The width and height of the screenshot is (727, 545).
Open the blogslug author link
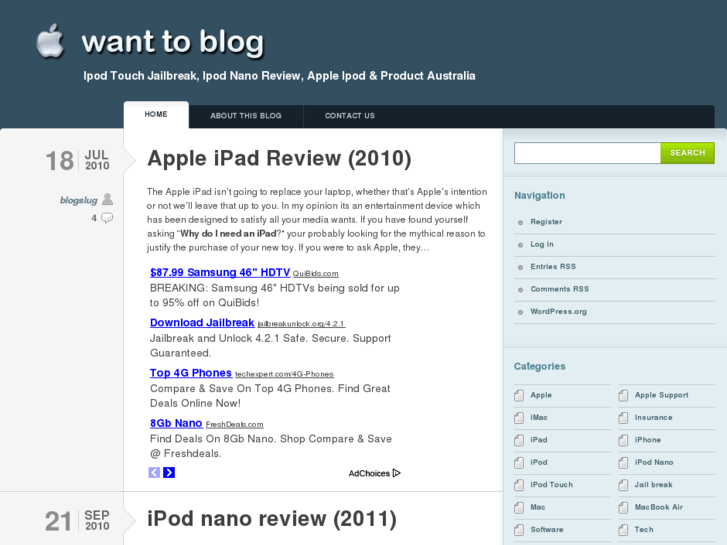point(78,200)
